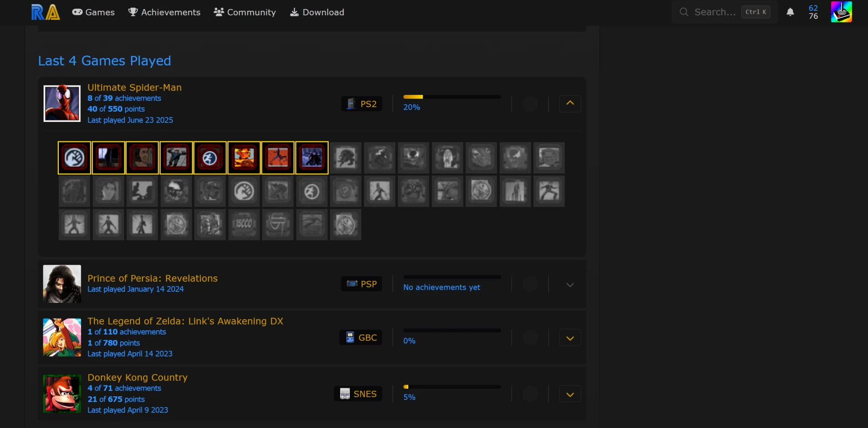Expand the Link's Awakening DX achievements
Screen dimensions: 868x428
point(570,338)
